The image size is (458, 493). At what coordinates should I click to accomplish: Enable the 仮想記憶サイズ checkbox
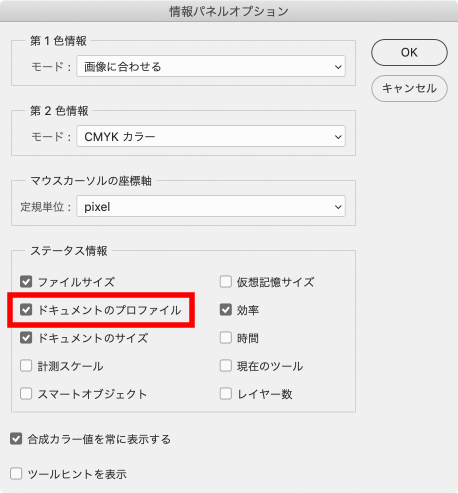[x=226, y=282]
